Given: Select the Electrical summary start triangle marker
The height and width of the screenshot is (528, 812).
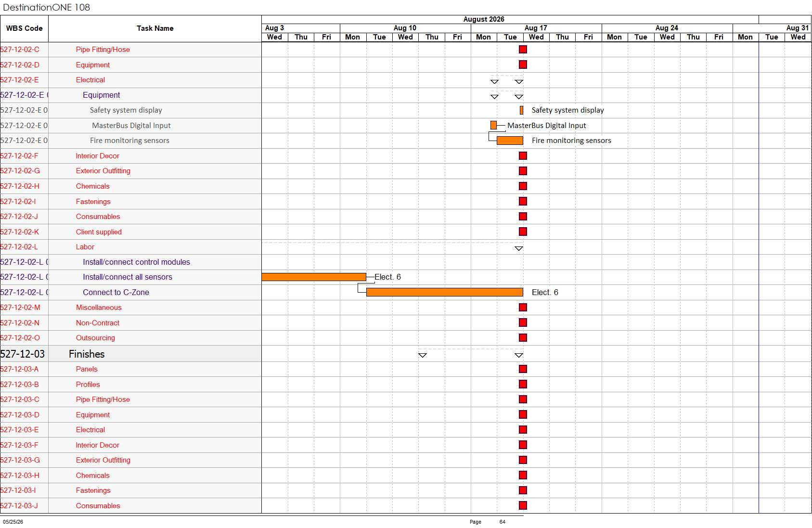Looking at the screenshot, I should (494, 82).
